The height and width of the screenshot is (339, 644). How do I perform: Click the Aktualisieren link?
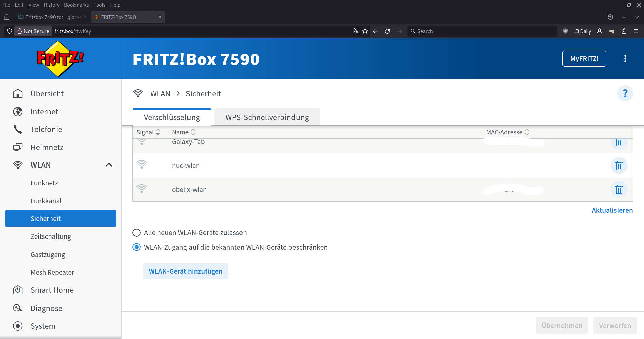[x=612, y=210]
